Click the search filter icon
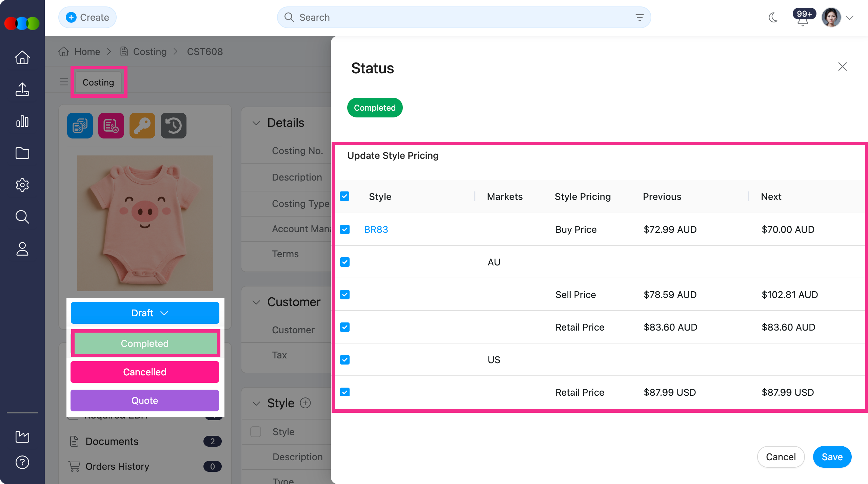 (x=639, y=17)
